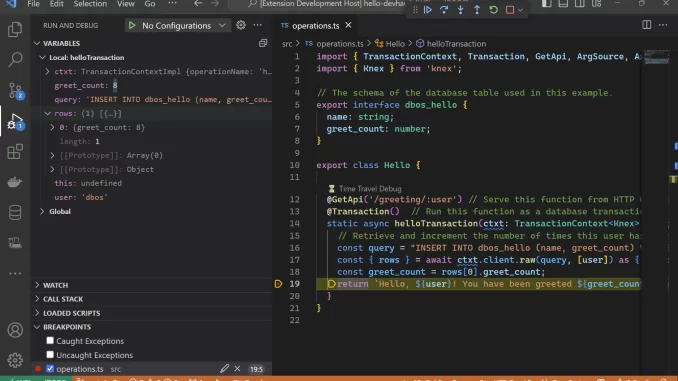
Task: Enable Uncaught Exceptions breakpoint
Action: (50, 355)
